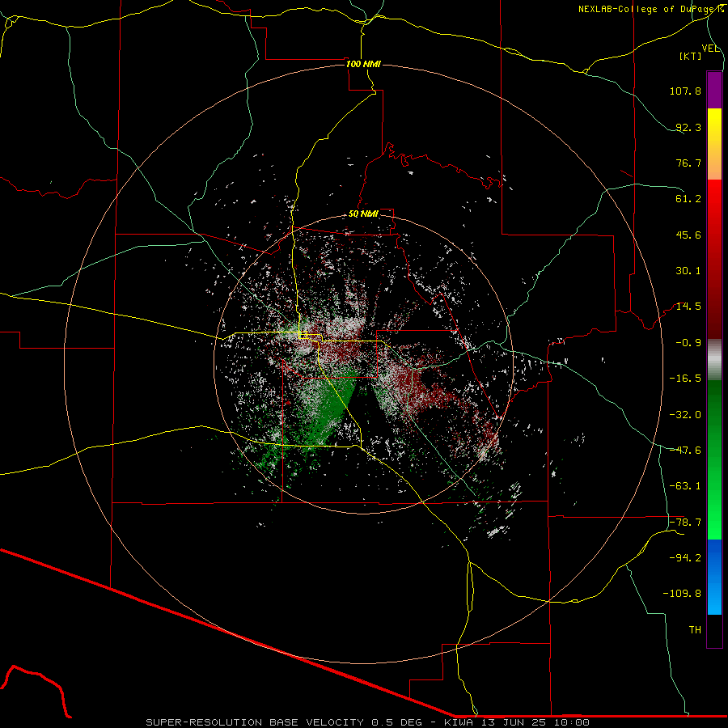Click the purple segment of the color bar
This screenshot has width=728, height=728.
click(714, 90)
